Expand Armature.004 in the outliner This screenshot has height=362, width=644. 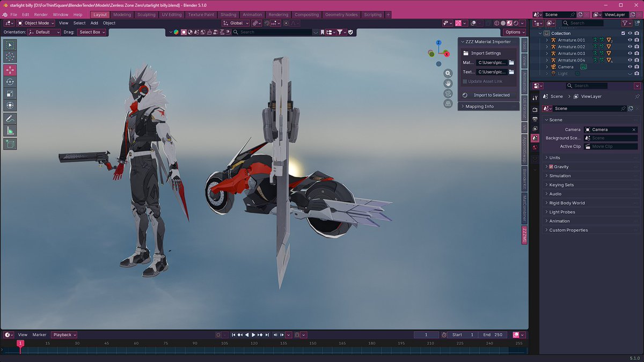(x=547, y=60)
